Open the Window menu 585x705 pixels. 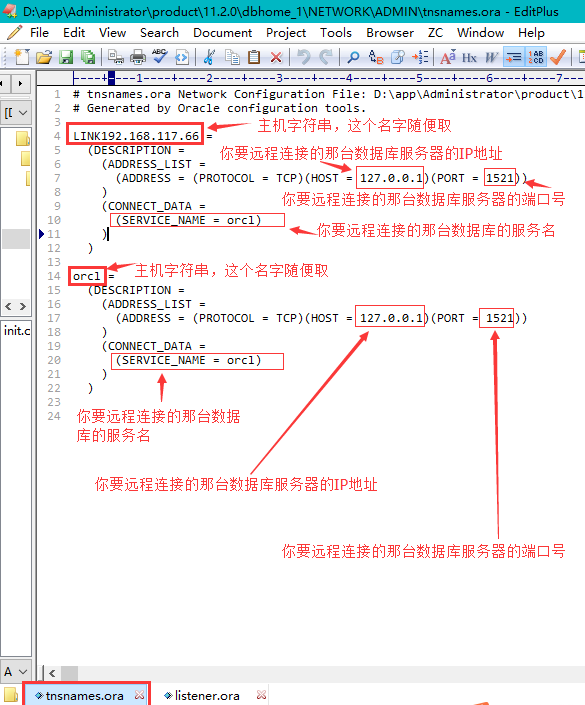(x=480, y=33)
